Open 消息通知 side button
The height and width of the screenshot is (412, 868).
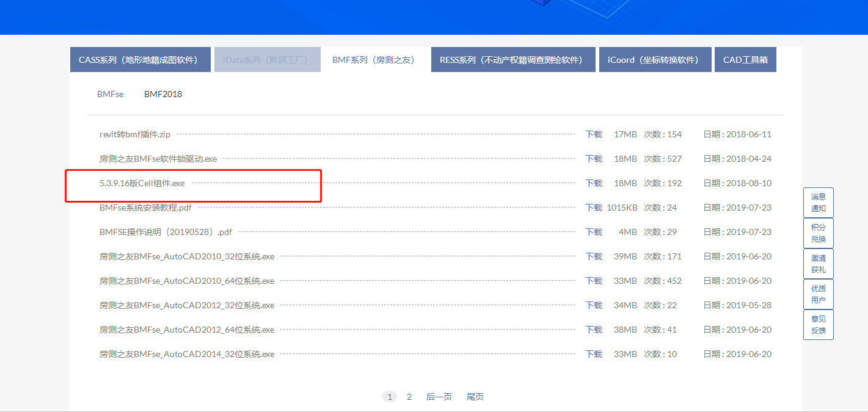point(819,203)
